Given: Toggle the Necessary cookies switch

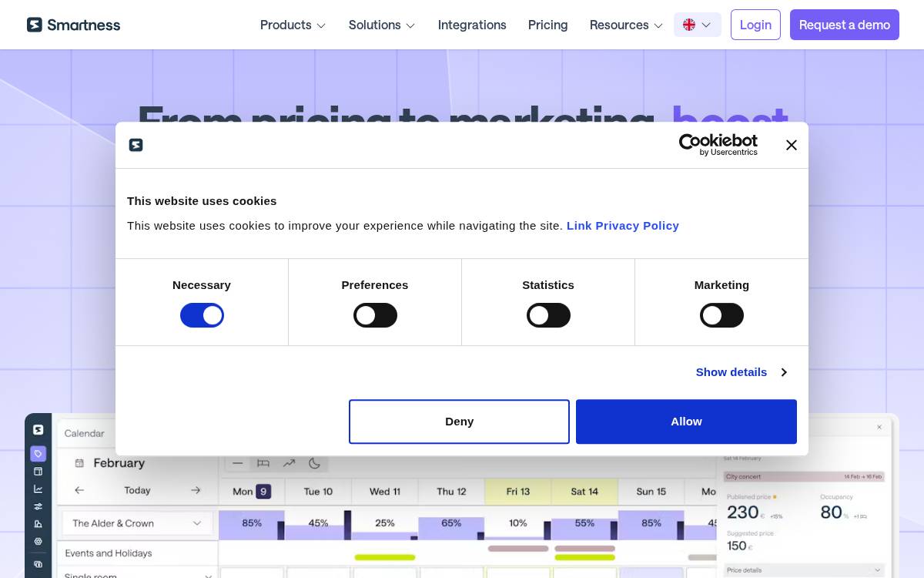Looking at the screenshot, I should click(202, 315).
